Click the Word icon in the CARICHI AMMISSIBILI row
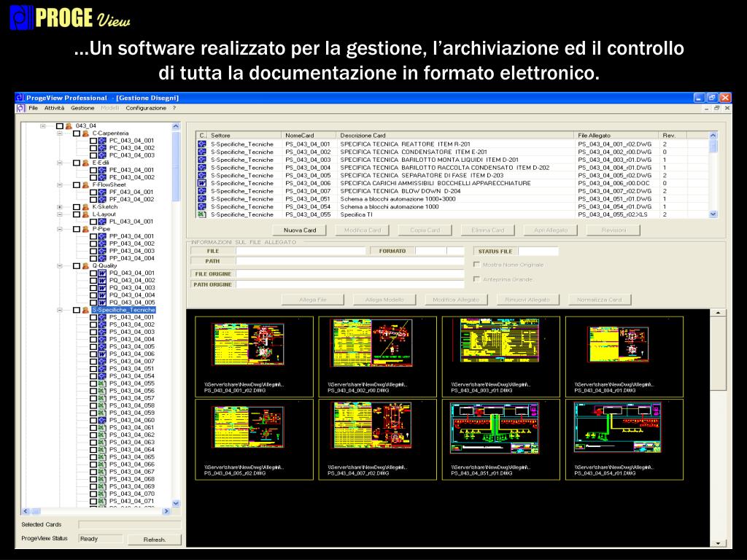Screen dimensions: 747x560 (x=202, y=183)
